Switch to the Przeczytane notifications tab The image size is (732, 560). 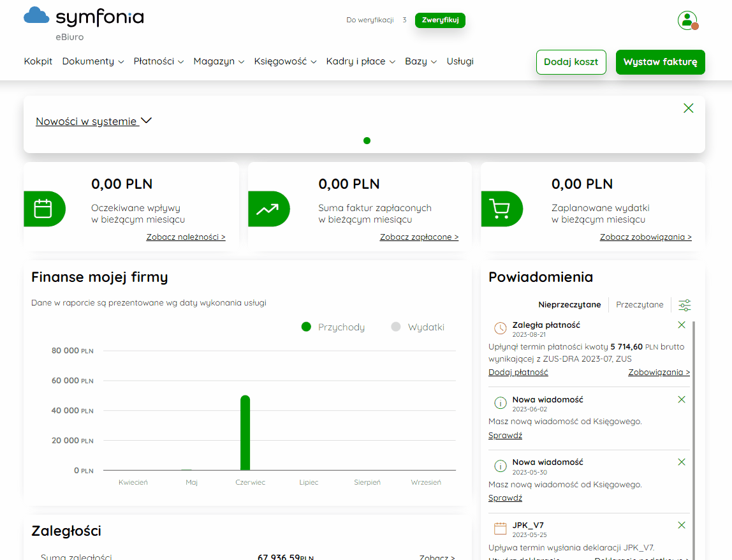(640, 304)
